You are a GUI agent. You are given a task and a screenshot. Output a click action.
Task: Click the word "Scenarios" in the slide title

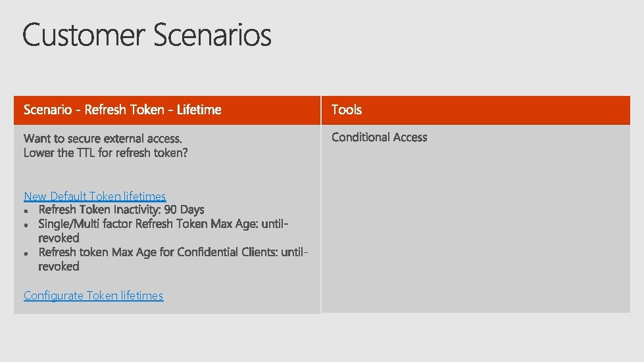coord(212,35)
